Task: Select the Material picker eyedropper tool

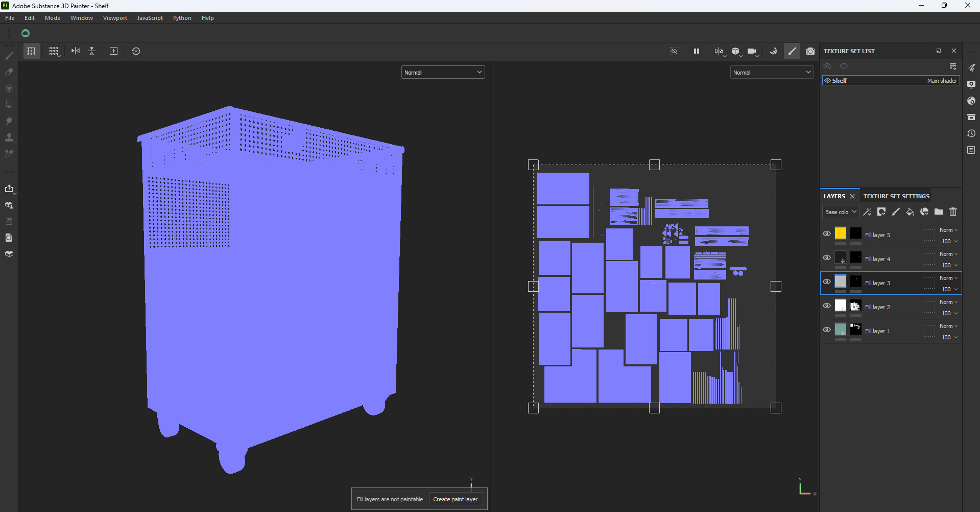Action: pos(9,154)
